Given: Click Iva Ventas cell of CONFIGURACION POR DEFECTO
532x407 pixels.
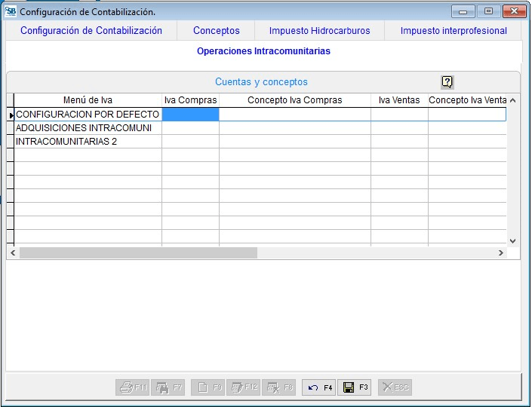Looking at the screenshot, I should 399,115.
